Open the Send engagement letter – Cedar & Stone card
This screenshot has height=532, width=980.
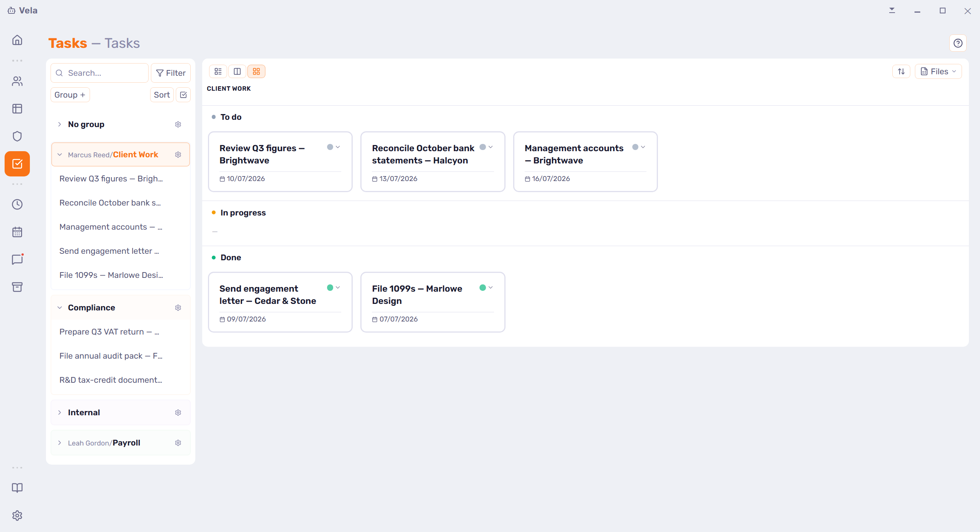(280, 302)
